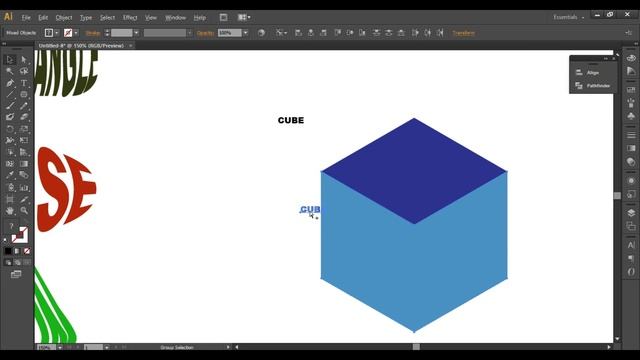This screenshot has height=360, width=640.
Task: Click the Transform link in control bar
Action: pyautogui.click(x=463, y=33)
